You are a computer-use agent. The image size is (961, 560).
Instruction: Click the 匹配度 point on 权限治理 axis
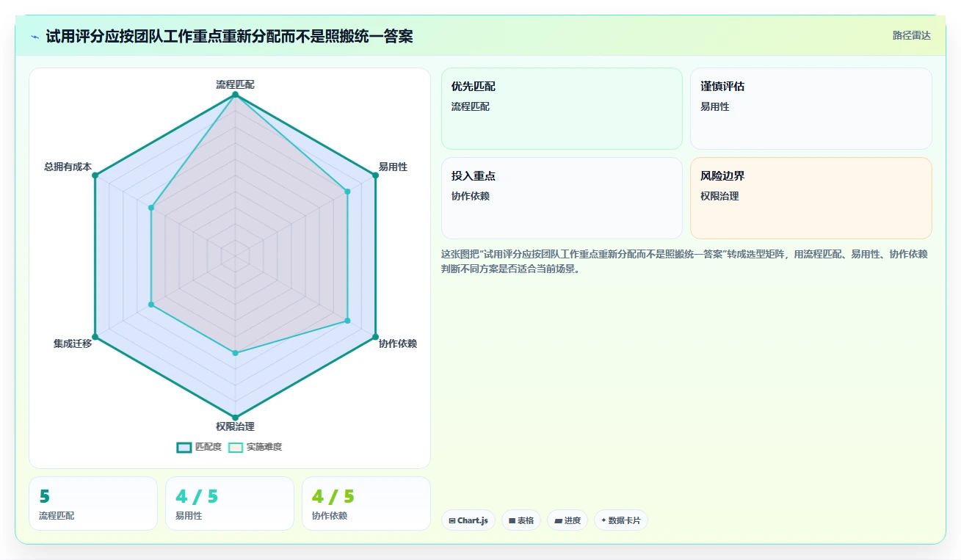(x=235, y=418)
